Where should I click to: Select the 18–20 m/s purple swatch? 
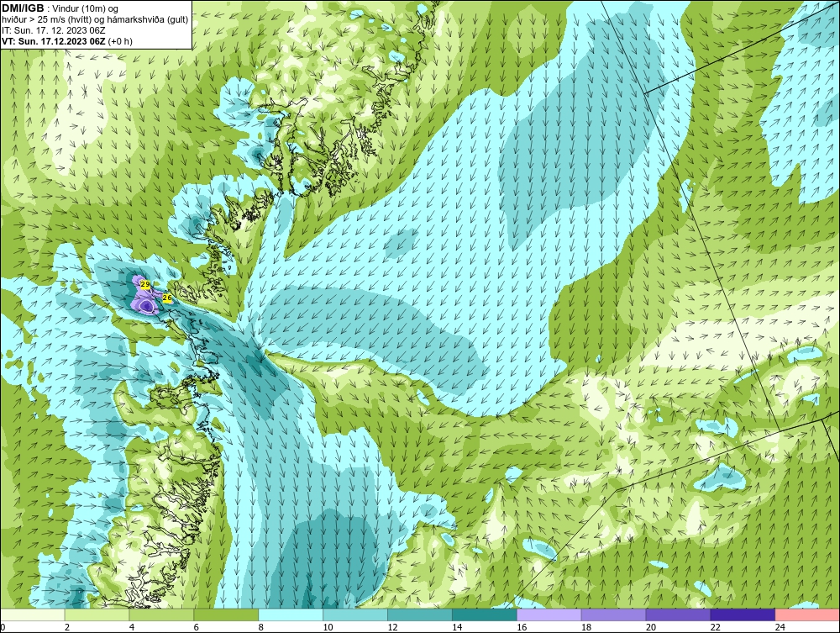tap(613, 615)
